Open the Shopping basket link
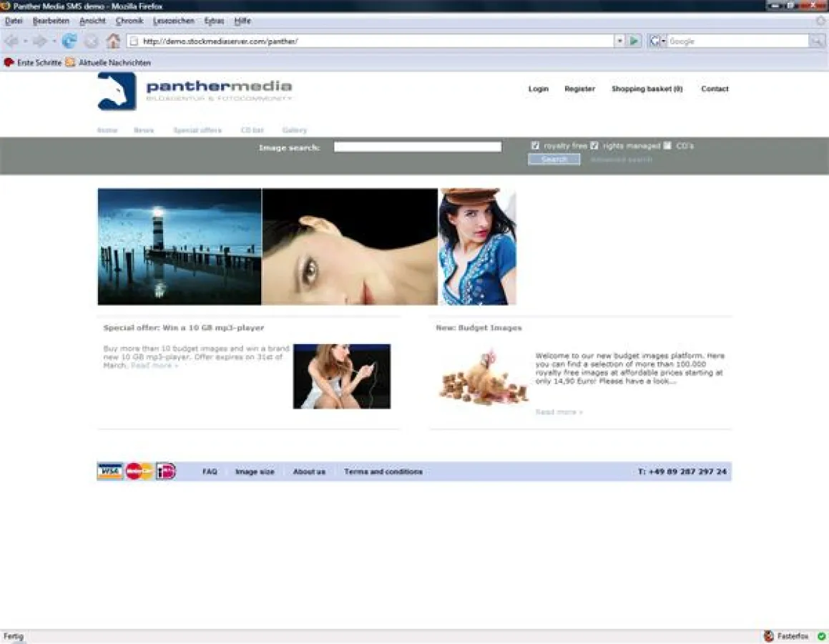The height and width of the screenshot is (644, 829). click(x=647, y=89)
